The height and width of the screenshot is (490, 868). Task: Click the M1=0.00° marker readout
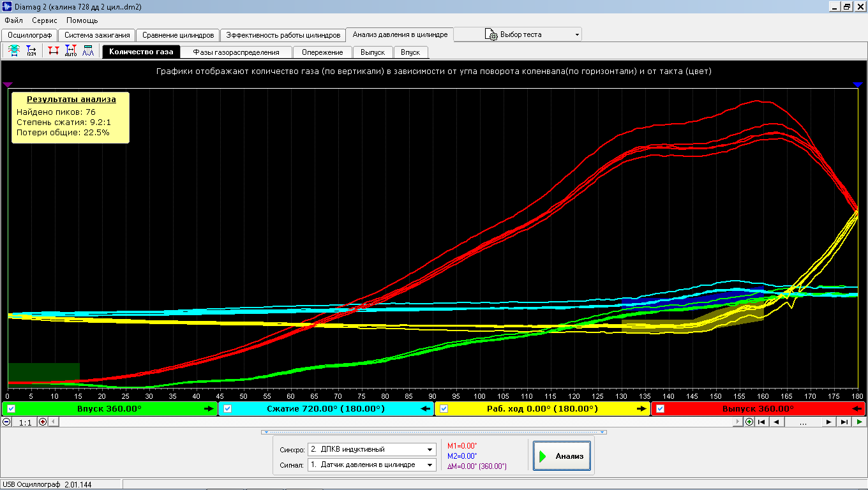point(462,445)
